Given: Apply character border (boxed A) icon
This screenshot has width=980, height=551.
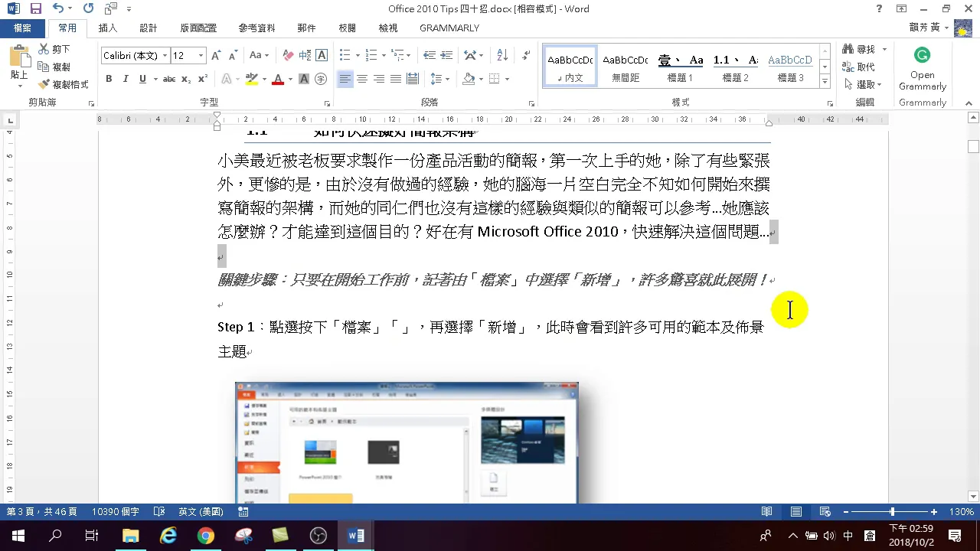Looking at the screenshot, I should coord(322,55).
